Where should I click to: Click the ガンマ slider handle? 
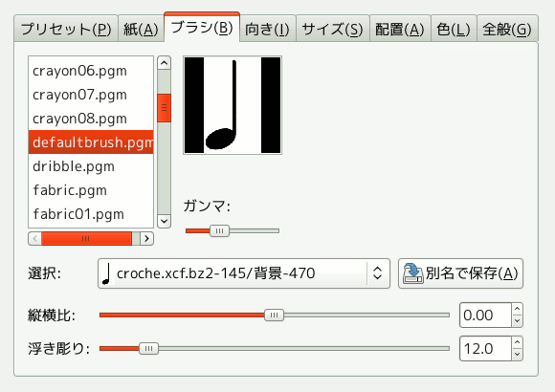coord(219,230)
